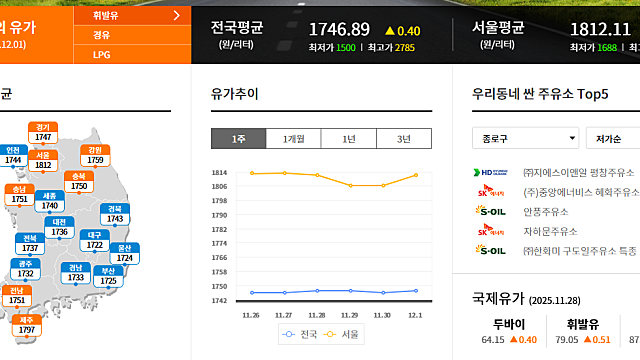Click the 세종 1740 map marker
Screen dimensions: 640x360
coord(49,201)
